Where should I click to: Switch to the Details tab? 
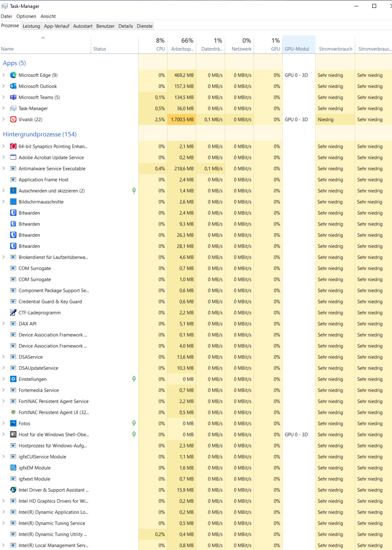point(126,26)
